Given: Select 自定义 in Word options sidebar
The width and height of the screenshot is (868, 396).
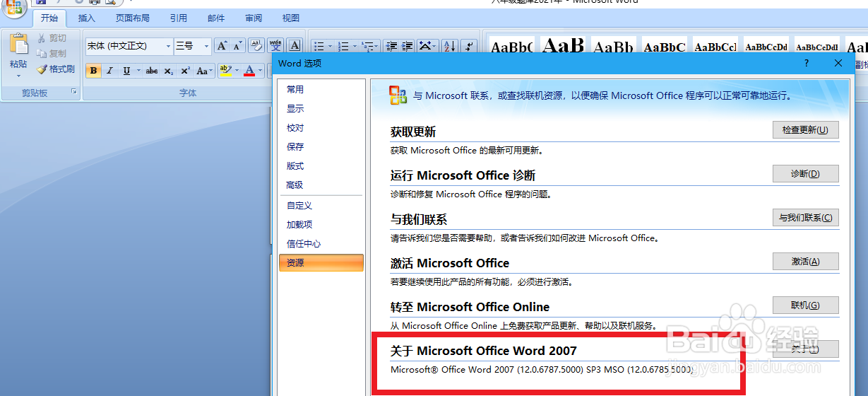Looking at the screenshot, I should coord(321,206).
